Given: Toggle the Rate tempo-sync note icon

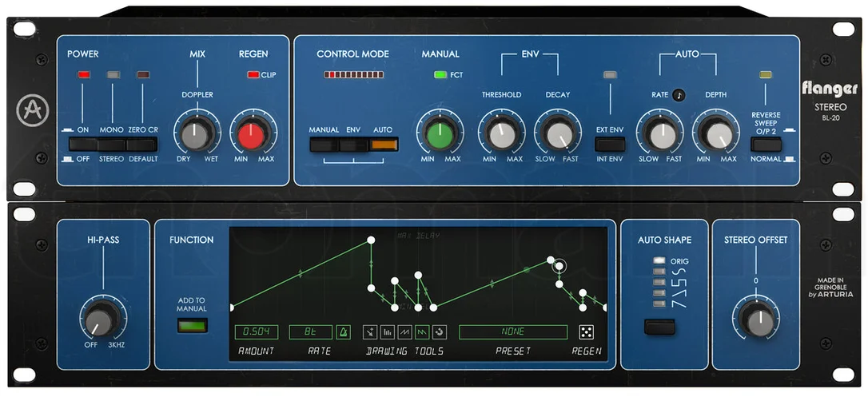Looking at the screenshot, I should coord(679,95).
